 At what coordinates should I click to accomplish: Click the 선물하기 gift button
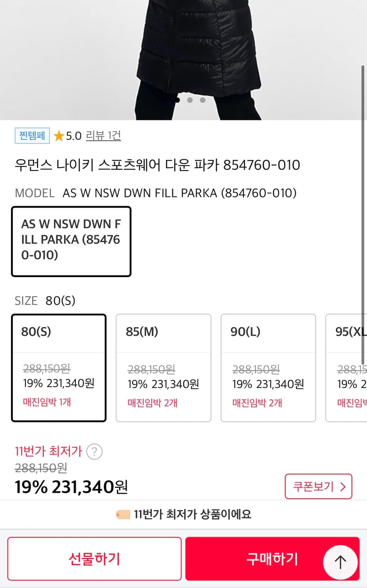94,559
